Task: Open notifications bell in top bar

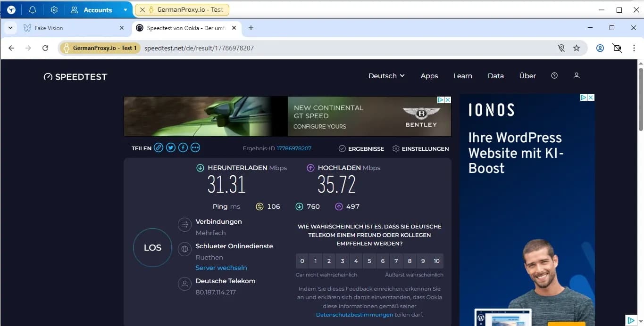Action: click(x=33, y=10)
